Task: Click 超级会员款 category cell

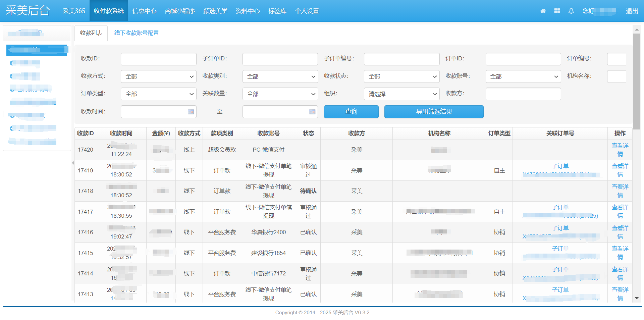Action: (222, 150)
